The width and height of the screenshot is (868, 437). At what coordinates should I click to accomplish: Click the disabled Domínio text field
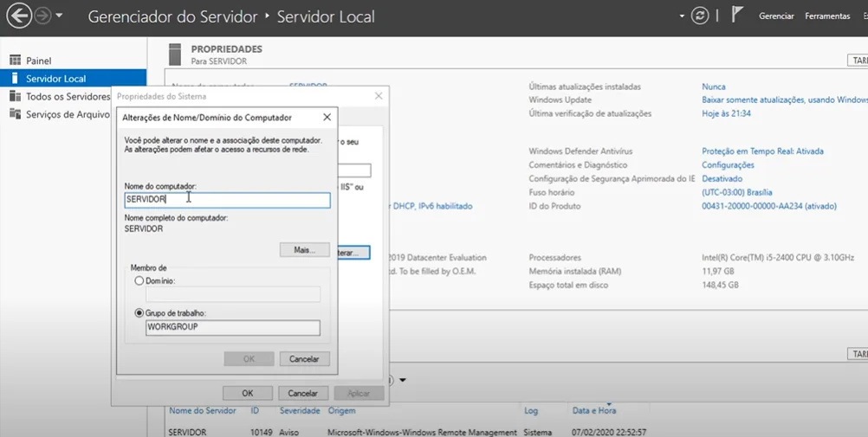pos(233,294)
